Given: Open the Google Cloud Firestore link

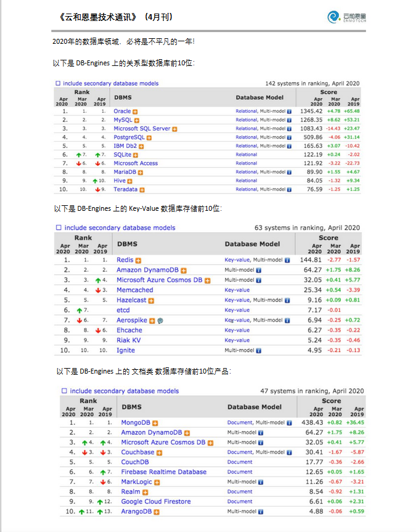Looking at the screenshot, I should click(156, 501).
